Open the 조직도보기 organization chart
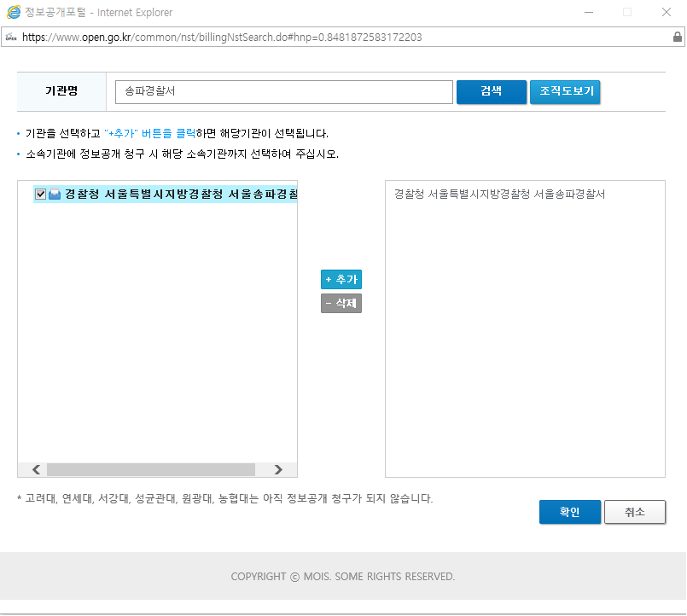Screen dimensions: 687x616 565,91
